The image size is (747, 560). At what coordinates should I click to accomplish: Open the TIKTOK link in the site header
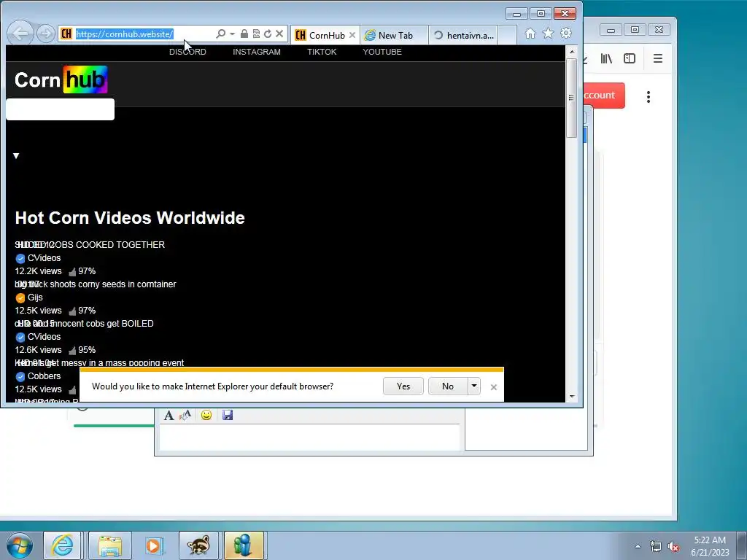point(322,52)
